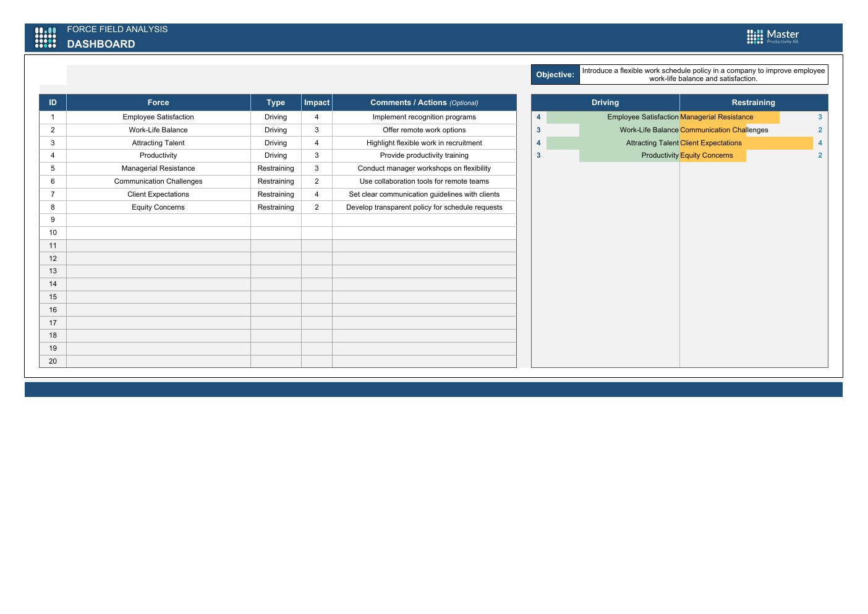
Task: Select the Driving header in the chart
Action: click(x=605, y=103)
